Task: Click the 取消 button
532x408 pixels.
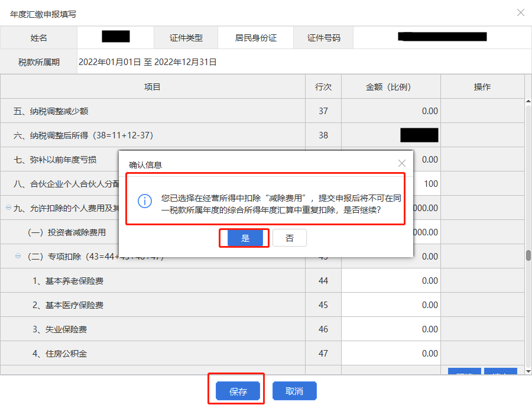Action: point(294,391)
